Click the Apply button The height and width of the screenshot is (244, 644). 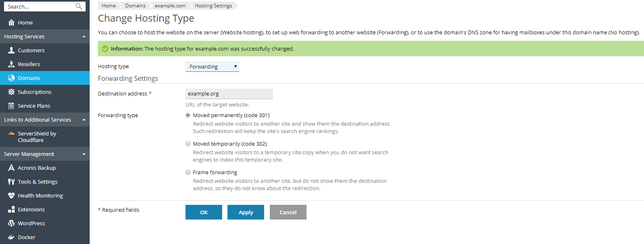[x=246, y=212]
